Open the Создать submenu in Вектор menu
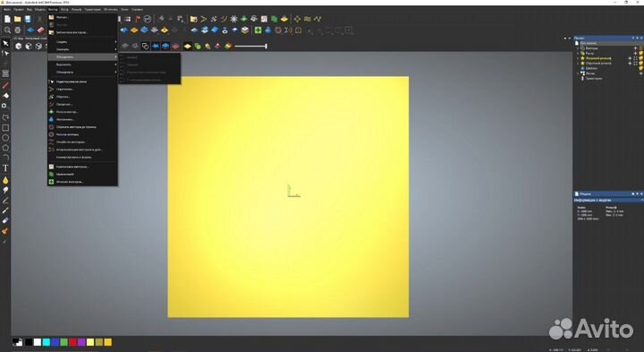The image size is (644, 352). coord(82,41)
